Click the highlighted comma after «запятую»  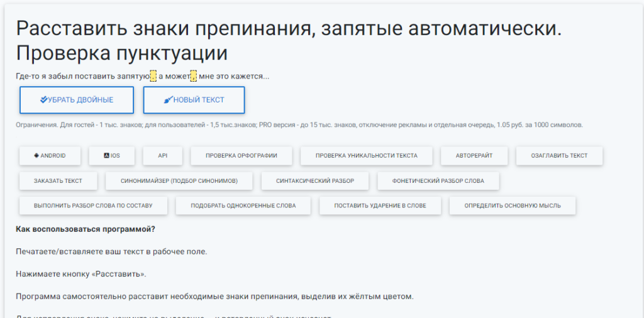153,76
